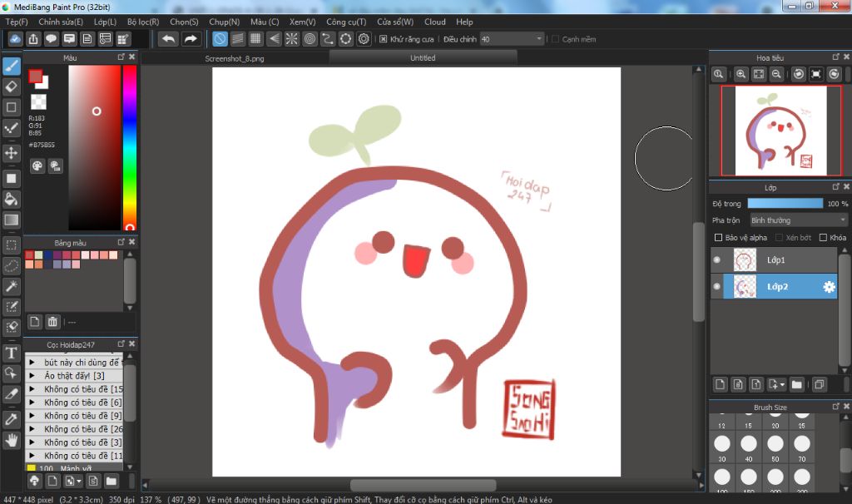Toggle the Khử răng cưa checkbox

pyautogui.click(x=384, y=39)
